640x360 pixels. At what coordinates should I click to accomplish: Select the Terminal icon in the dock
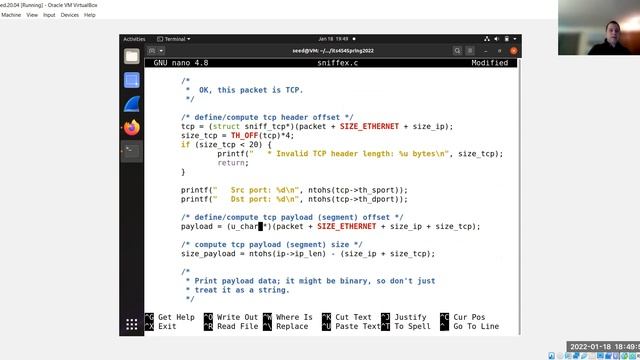131,151
